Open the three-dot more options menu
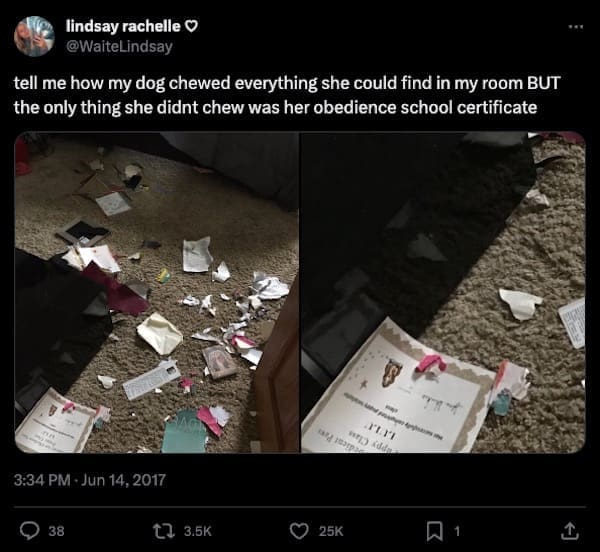The image size is (600, 552). (576, 27)
